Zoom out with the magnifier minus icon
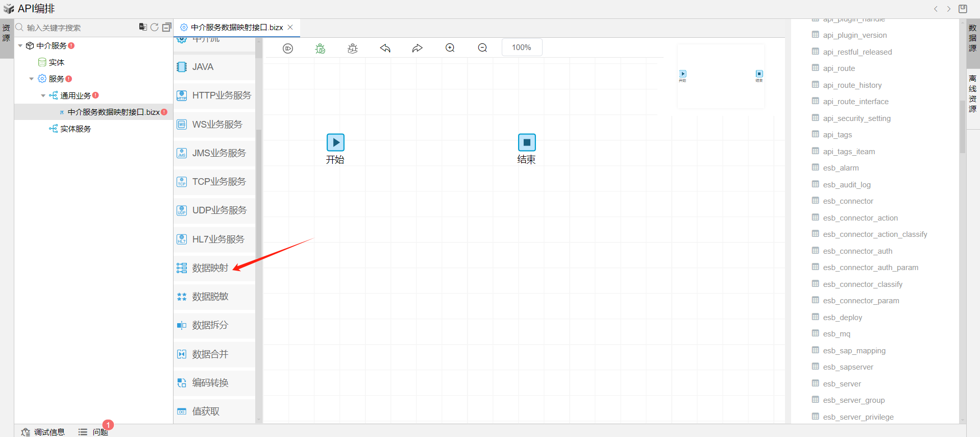 point(482,48)
